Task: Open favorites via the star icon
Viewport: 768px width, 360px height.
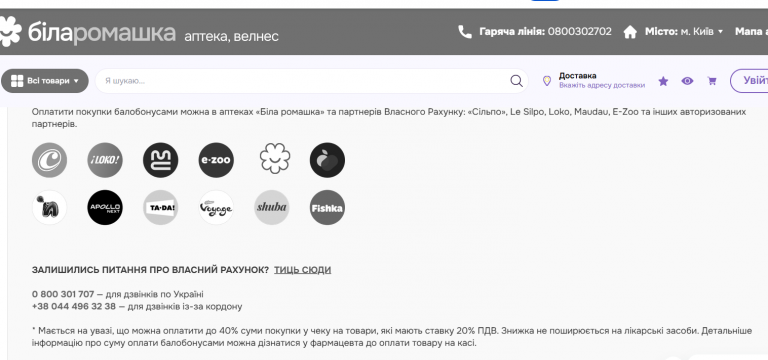Action: (663, 81)
